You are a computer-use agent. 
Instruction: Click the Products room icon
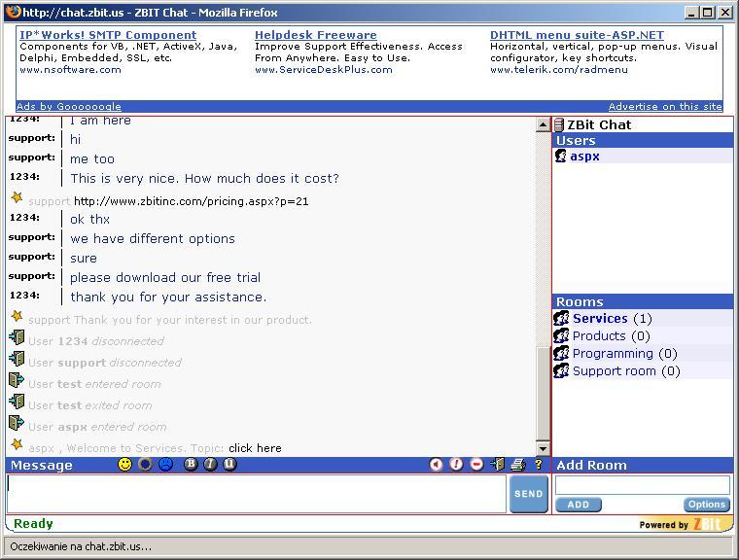point(561,335)
